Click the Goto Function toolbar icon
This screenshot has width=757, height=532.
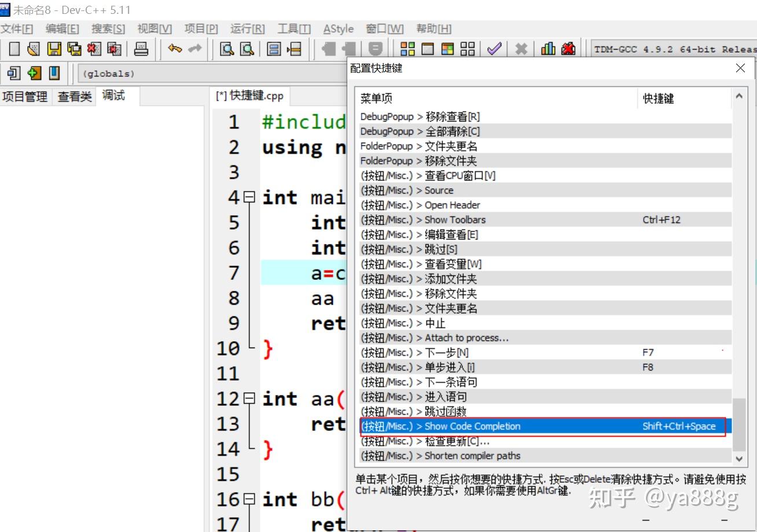[x=274, y=49]
